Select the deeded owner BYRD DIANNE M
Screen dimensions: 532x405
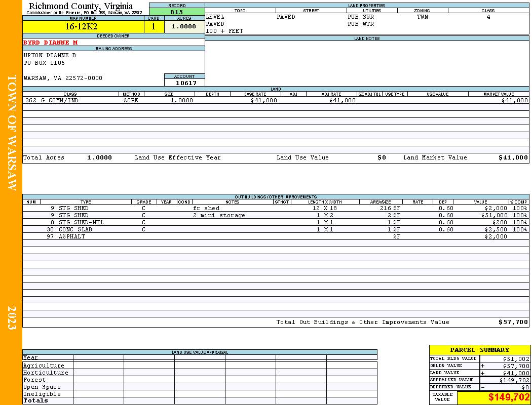(51, 43)
